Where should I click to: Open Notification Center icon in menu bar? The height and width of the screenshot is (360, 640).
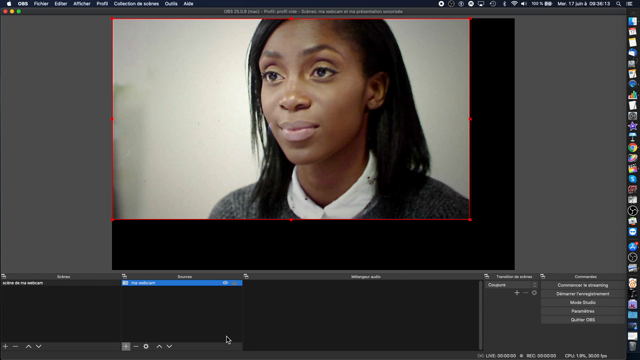[629, 4]
